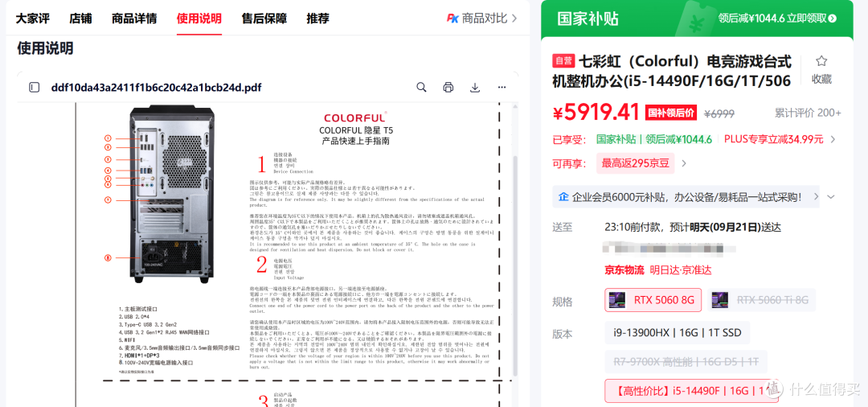This screenshot has width=868, height=407.
Task: Expand the 已享受 discounts chevron
Action: click(833, 139)
